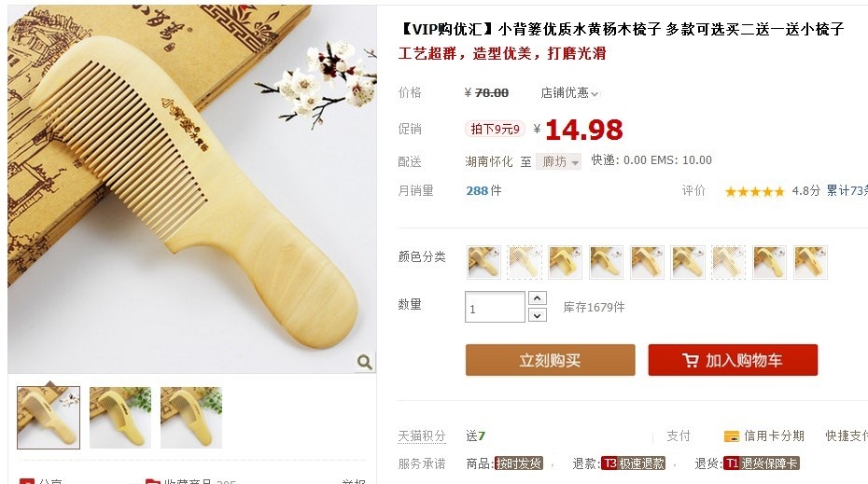Click the T1 return guarantee card badge

[762, 463]
